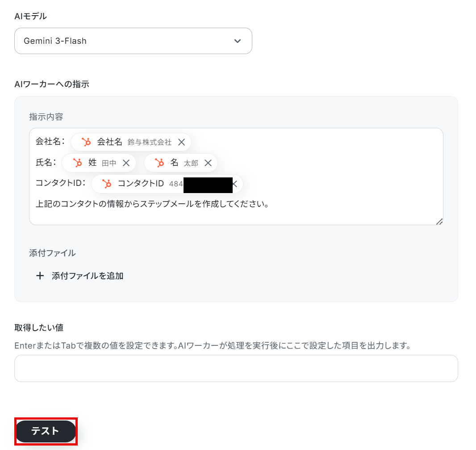Select the 名 variable chip label

tap(174, 163)
